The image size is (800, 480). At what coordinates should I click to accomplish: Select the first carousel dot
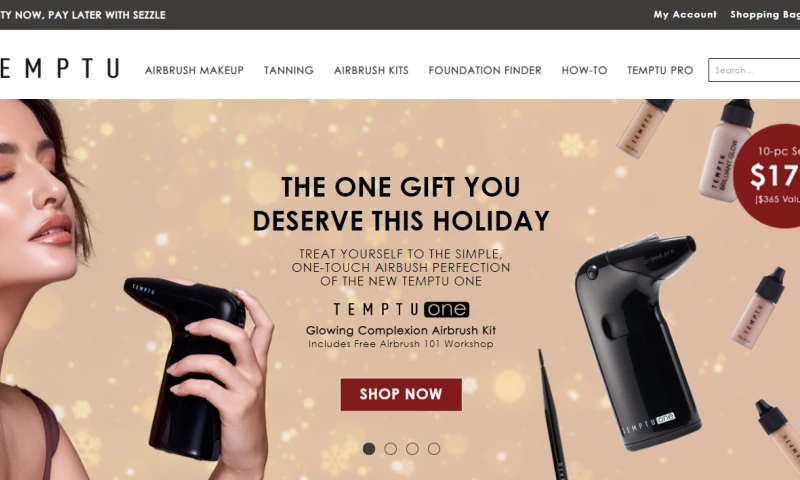pyautogui.click(x=369, y=449)
